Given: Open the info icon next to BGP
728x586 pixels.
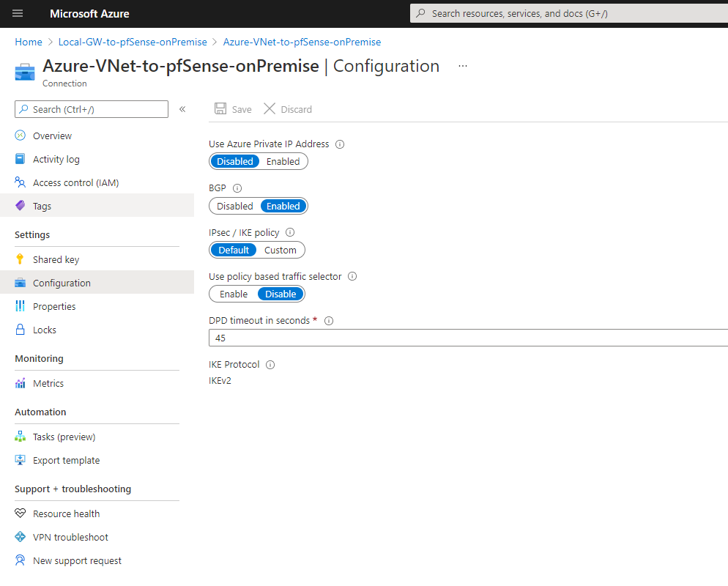Looking at the screenshot, I should (x=237, y=188).
